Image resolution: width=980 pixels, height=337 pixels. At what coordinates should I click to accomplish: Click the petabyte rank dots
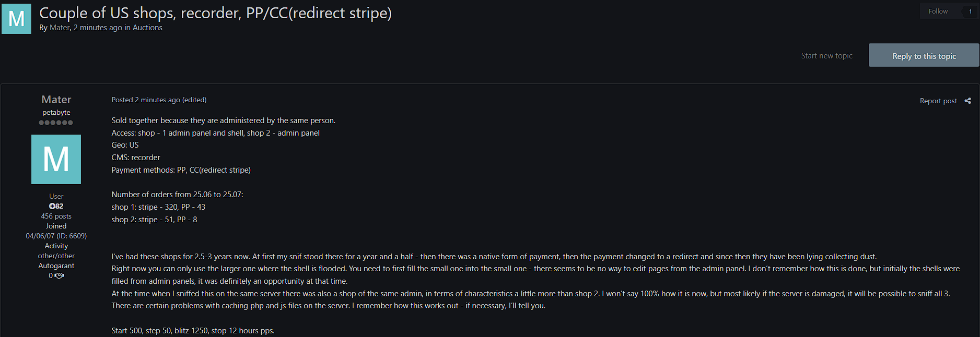(x=56, y=123)
